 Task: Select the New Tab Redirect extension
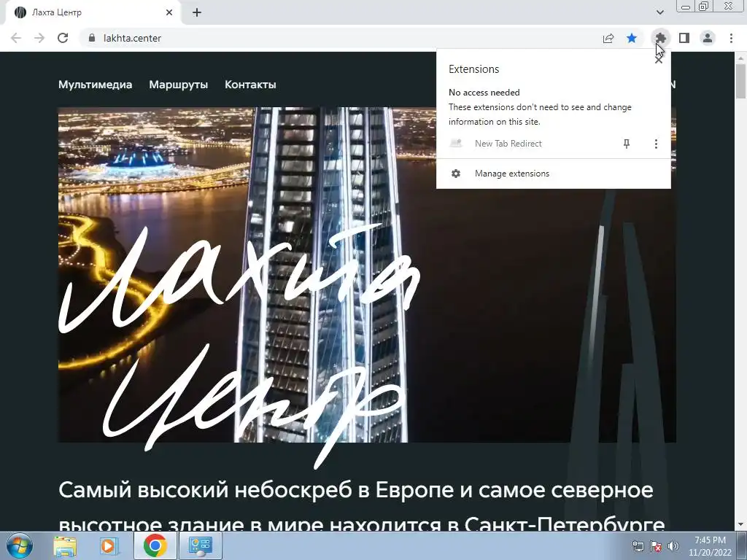click(x=508, y=144)
